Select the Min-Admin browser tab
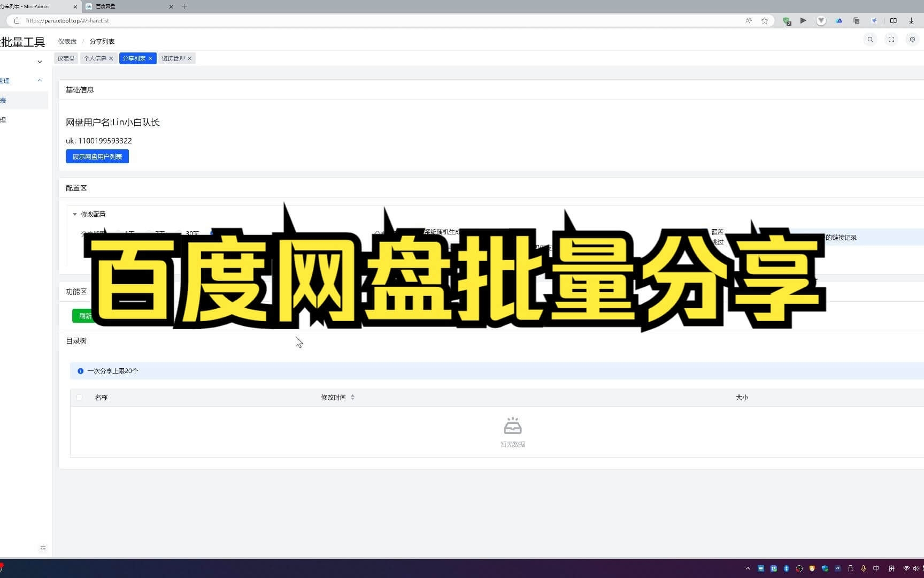Viewport: 924px width, 578px height. tap(37, 6)
